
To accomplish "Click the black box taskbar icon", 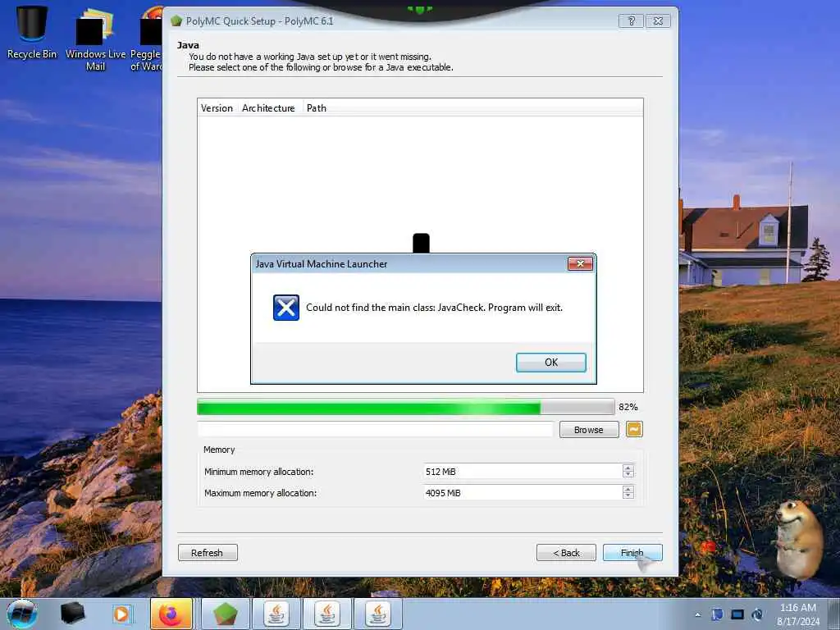I will (x=72, y=614).
